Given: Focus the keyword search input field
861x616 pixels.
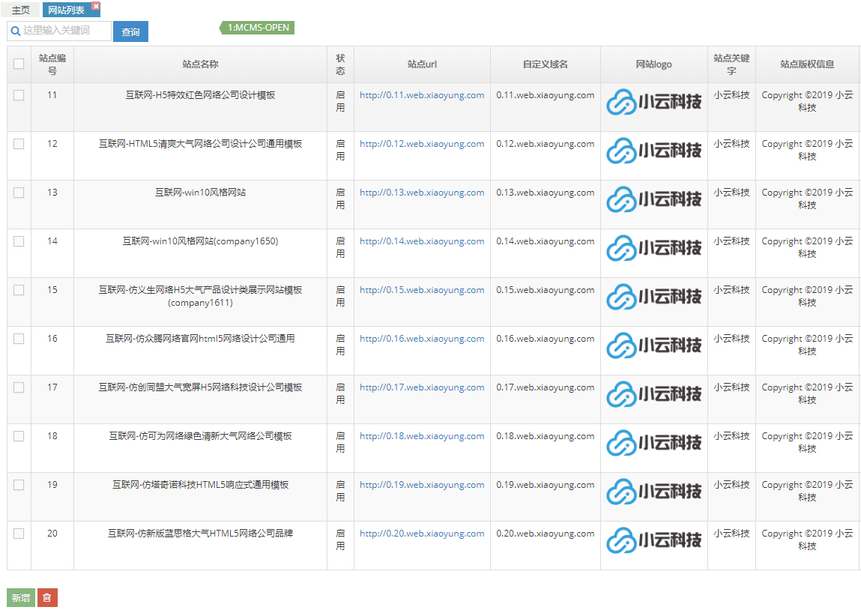Looking at the screenshot, I should (59, 31).
